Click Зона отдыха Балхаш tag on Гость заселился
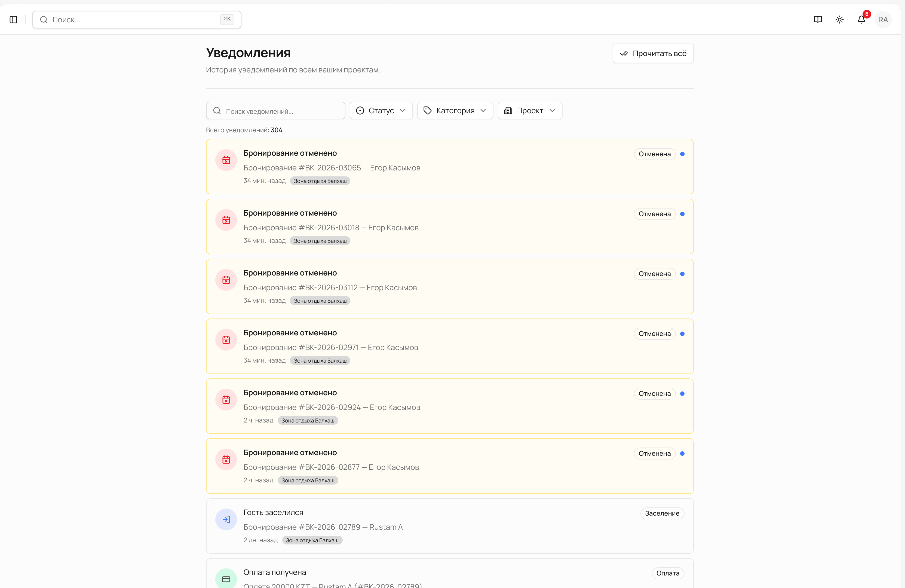Image resolution: width=905 pixels, height=588 pixels. (312, 540)
